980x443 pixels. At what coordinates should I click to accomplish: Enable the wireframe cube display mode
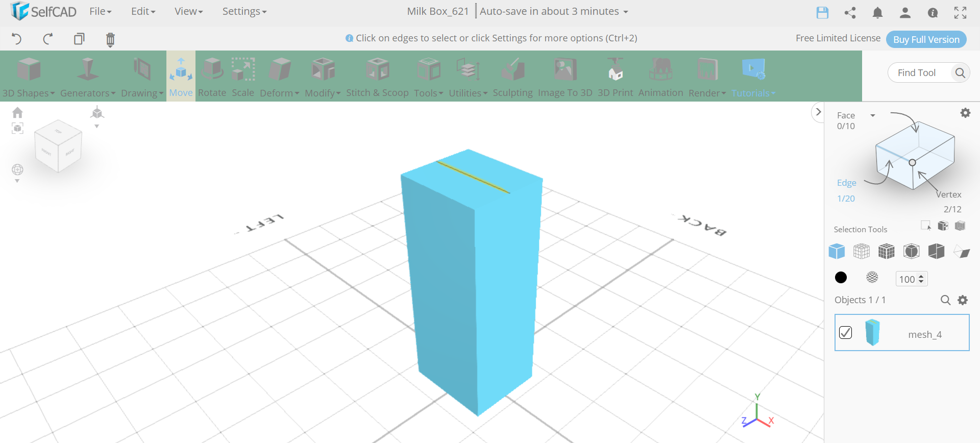(x=862, y=251)
